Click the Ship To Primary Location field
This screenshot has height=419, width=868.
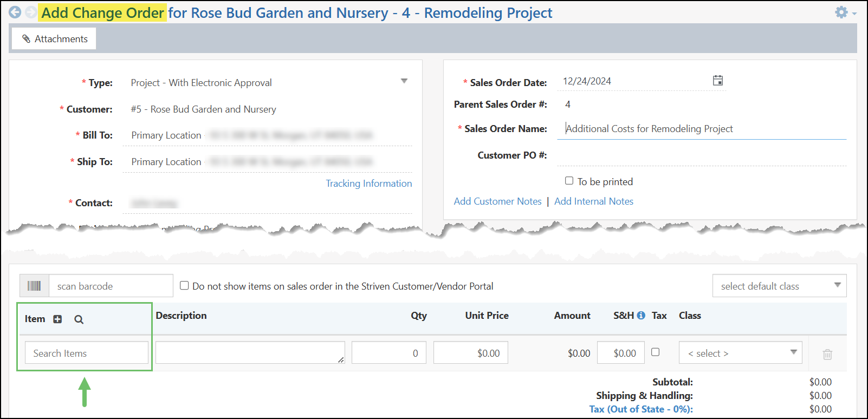coord(268,162)
